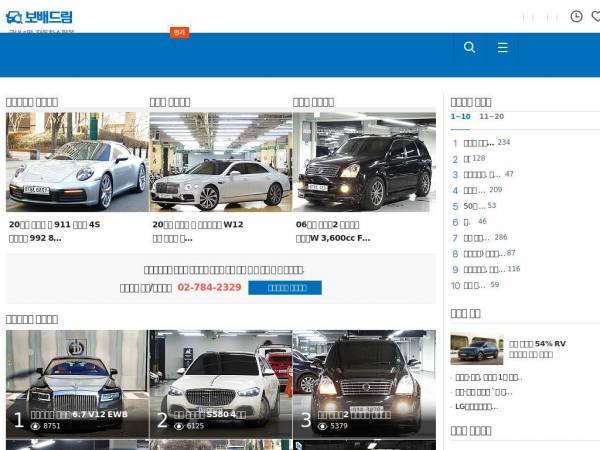
Task: Open the search magnifier icon
Action: (470, 47)
